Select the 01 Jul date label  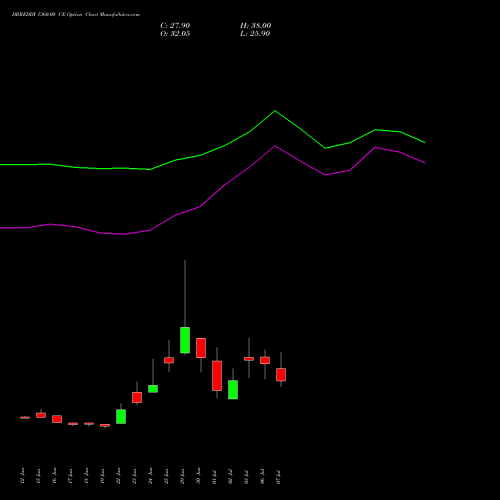click(214, 477)
